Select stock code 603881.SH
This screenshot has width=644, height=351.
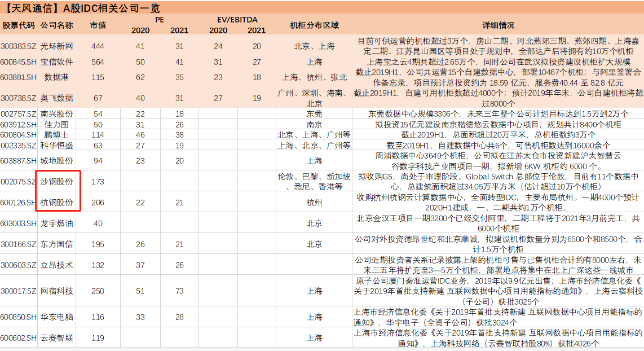pyautogui.click(x=19, y=77)
